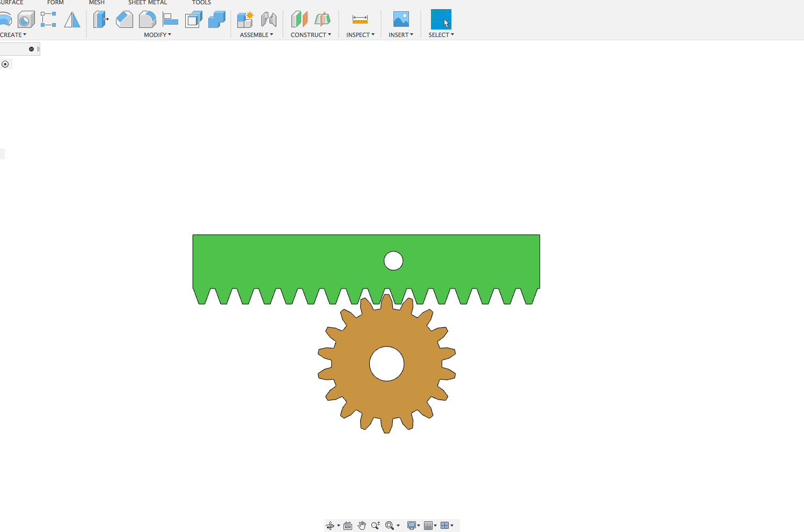Image resolution: width=804 pixels, height=532 pixels.
Task: Select the Press Pull tool
Action: [100, 20]
